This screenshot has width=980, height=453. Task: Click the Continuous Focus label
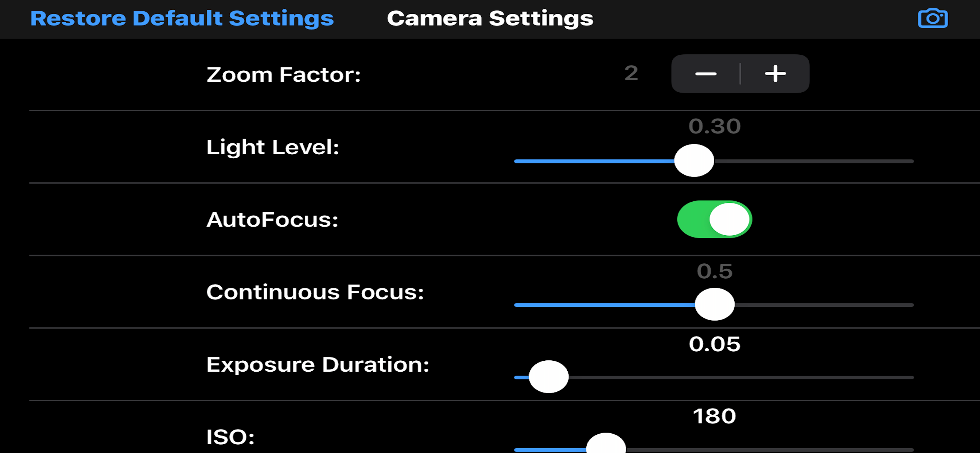(315, 293)
